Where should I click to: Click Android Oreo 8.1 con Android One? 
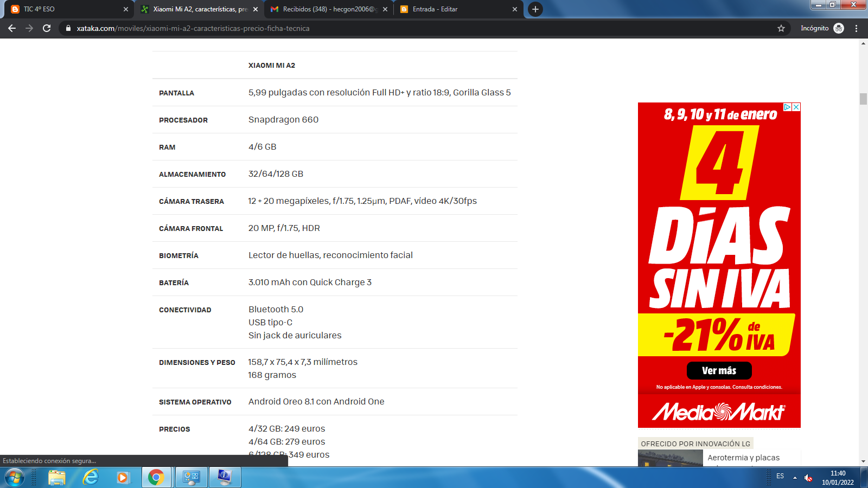click(316, 401)
